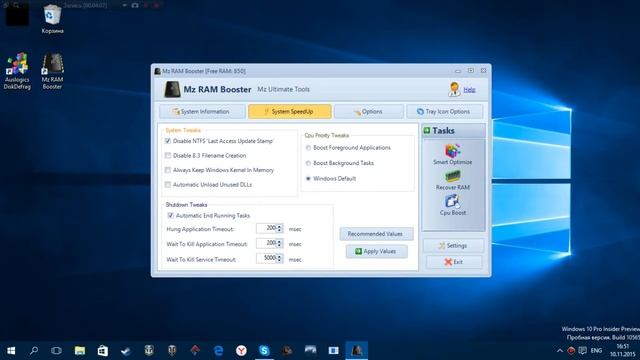Open Skype from the taskbar
Viewport: 640px width, 360px height.
pos(264,351)
